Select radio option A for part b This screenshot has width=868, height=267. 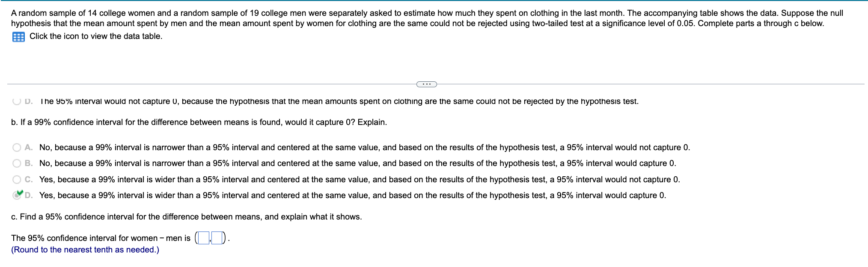(17, 147)
